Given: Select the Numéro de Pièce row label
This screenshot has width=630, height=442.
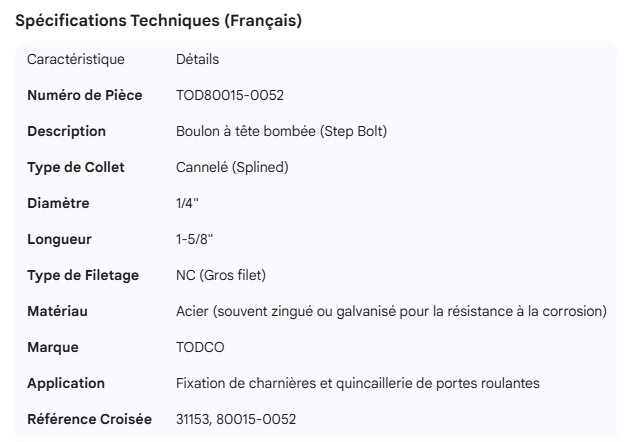Looking at the screenshot, I should pyautogui.click(x=84, y=95).
